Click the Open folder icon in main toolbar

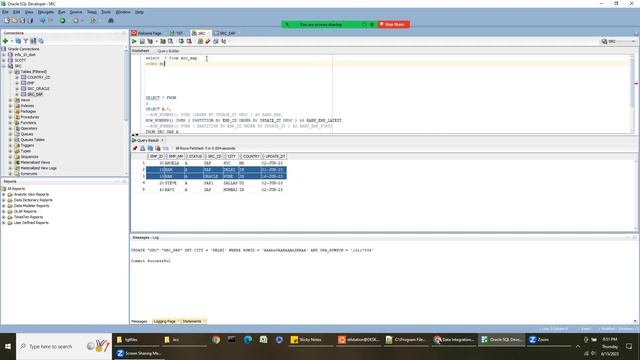click(15, 20)
